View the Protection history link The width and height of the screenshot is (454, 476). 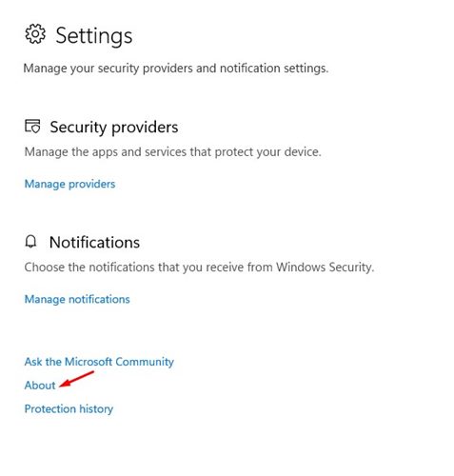point(69,408)
